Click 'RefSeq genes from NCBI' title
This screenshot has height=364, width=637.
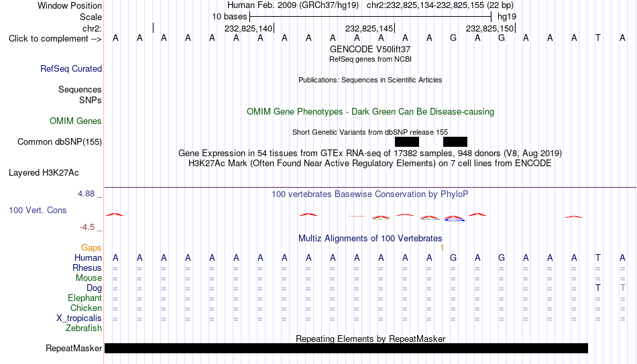(371, 59)
